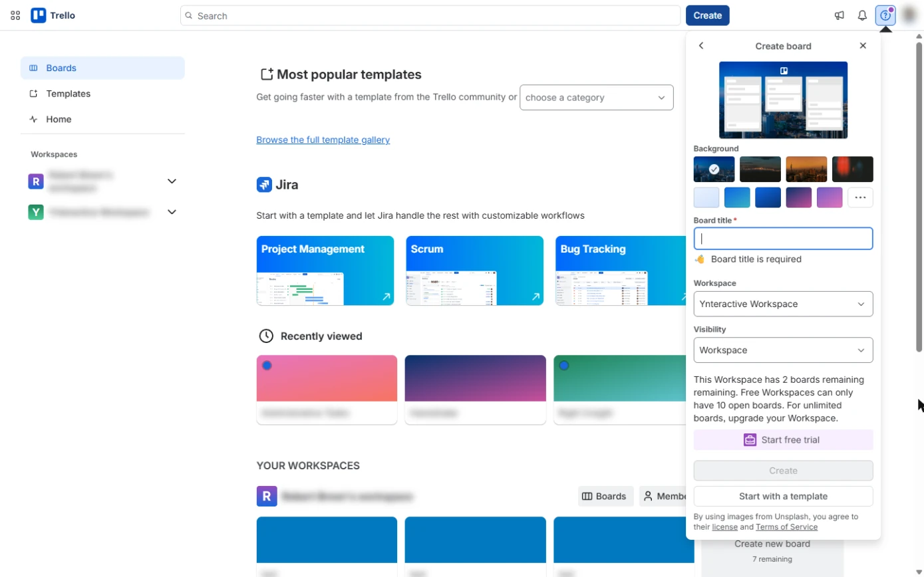Click the Start free trial briefcase icon

[x=750, y=440]
